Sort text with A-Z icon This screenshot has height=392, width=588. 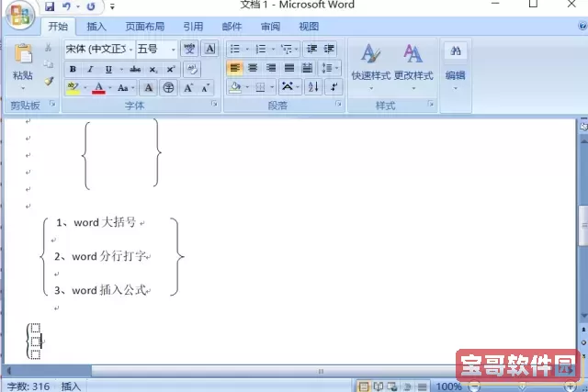(x=313, y=88)
